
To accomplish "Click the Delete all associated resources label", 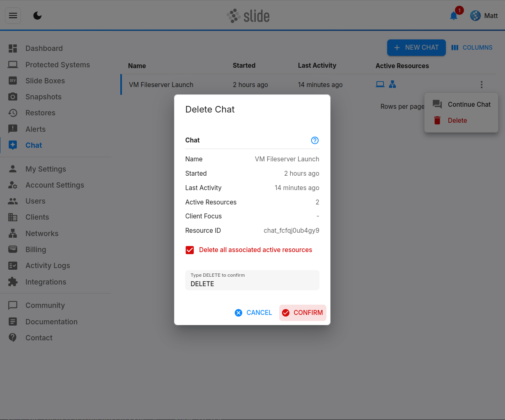I will (255, 250).
